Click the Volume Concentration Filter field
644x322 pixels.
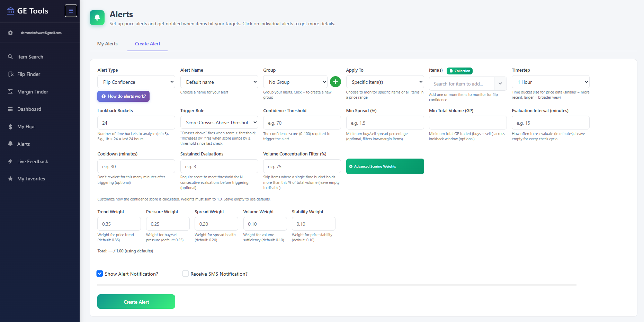click(302, 166)
